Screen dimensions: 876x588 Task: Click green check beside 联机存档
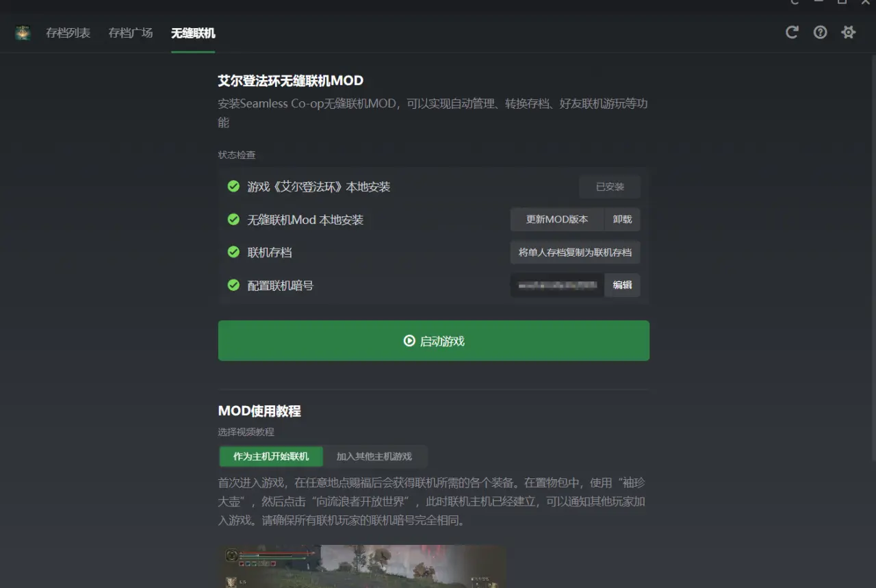tap(233, 252)
